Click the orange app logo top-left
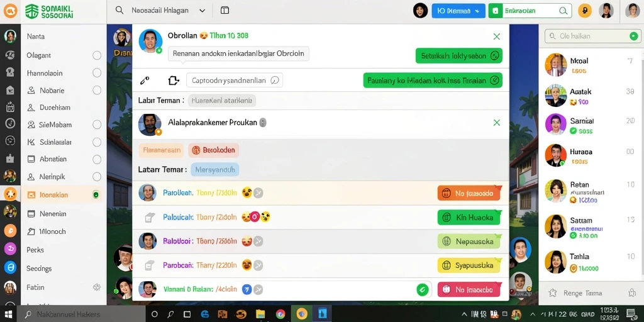This screenshot has height=322, width=644. click(10, 11)
